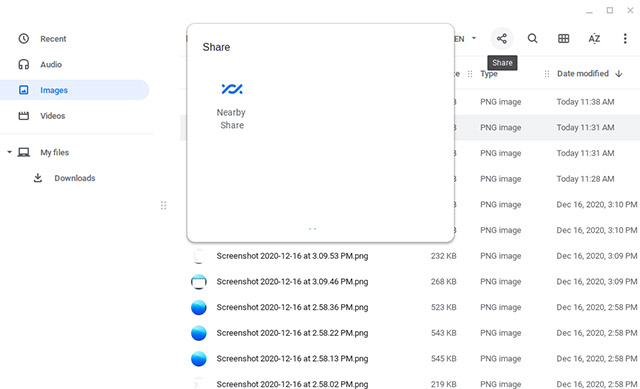The height and width of the screenshot is (389, 640).
Task: Click the Share toolbar icon
Action: point(502,39)
